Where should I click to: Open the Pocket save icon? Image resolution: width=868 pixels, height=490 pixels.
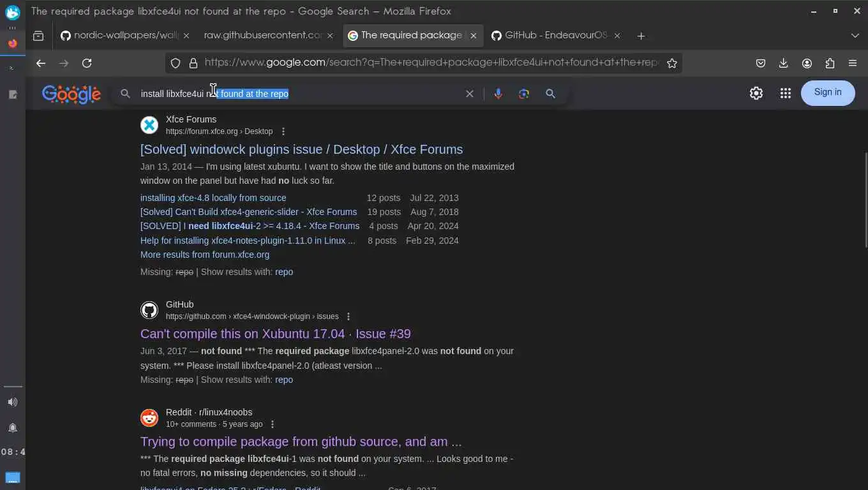pos(761,63)
